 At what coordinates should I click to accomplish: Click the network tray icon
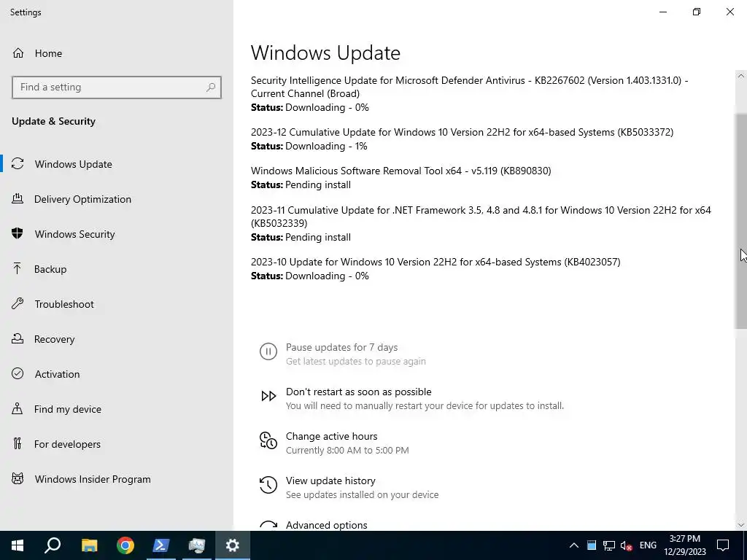pyautogui.click(x=609, y=545)
